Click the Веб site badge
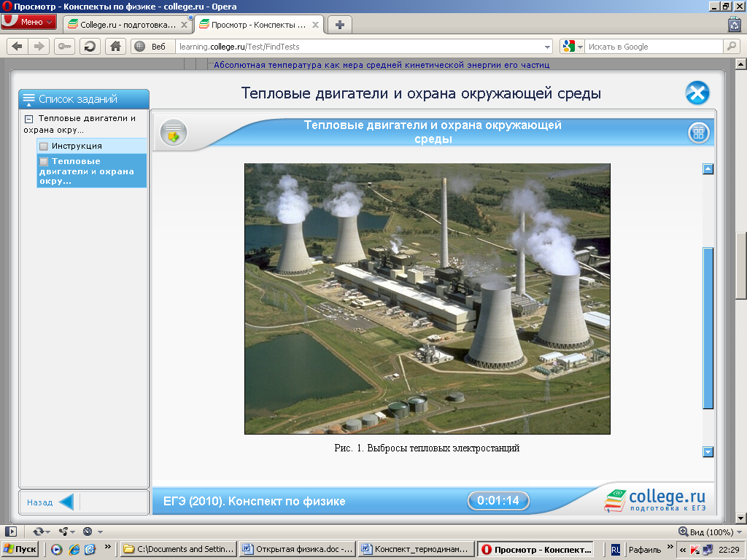 tap(151, 46)
